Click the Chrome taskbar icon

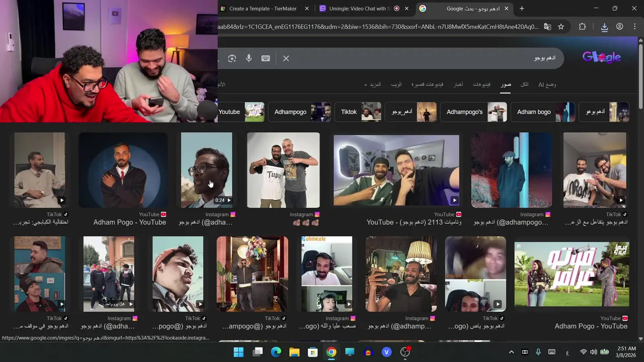pyautogui.click(x=331, y=352)
